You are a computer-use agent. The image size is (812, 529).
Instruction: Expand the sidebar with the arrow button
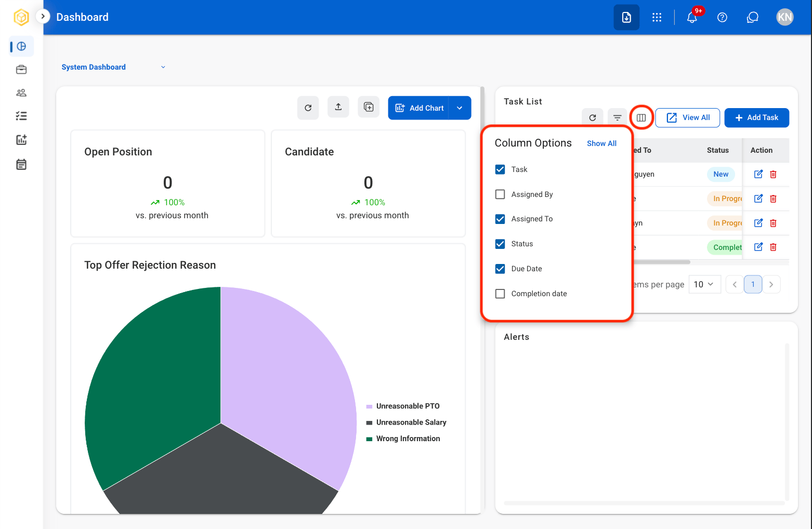pyautogui.click(x=43, y=17)
